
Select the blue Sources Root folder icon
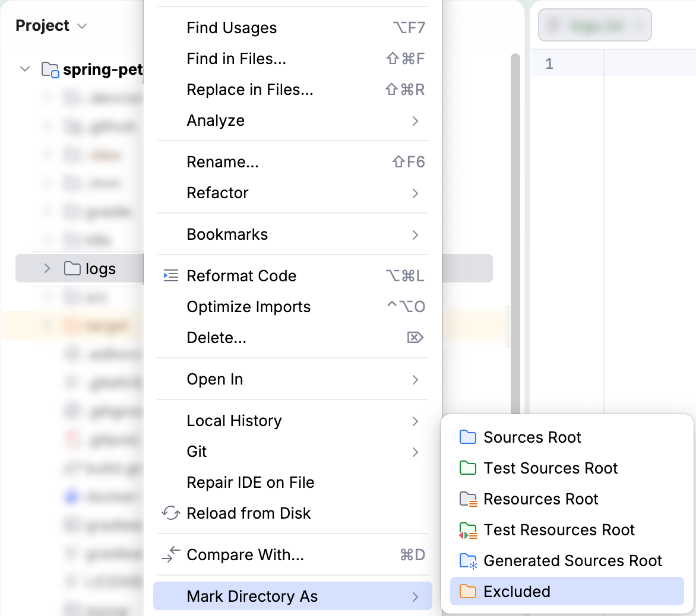pos(467,437)
